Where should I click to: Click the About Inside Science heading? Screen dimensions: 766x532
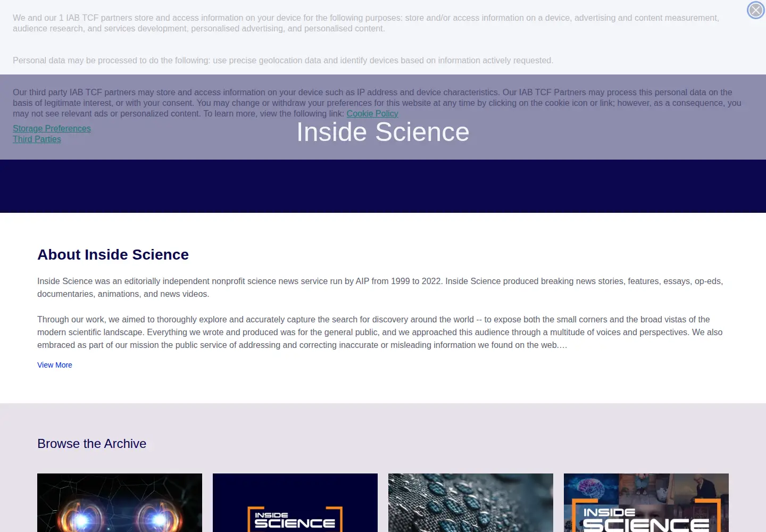click(113, 255)
